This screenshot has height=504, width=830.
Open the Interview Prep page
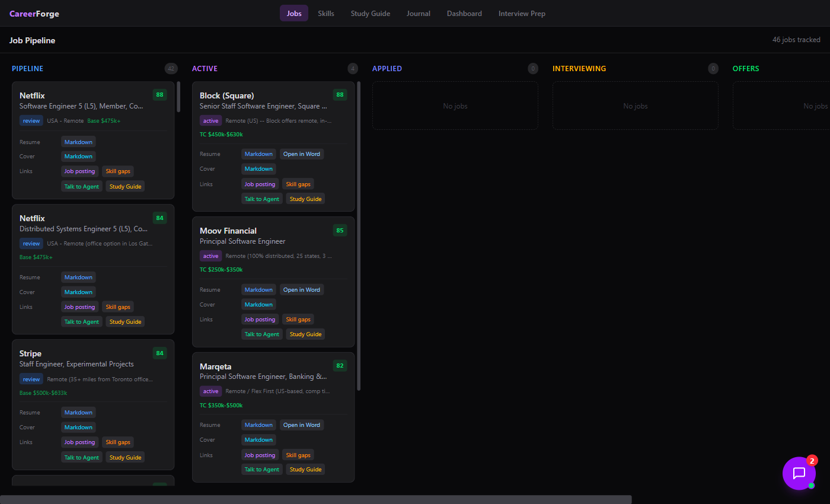tap(522, 13)
